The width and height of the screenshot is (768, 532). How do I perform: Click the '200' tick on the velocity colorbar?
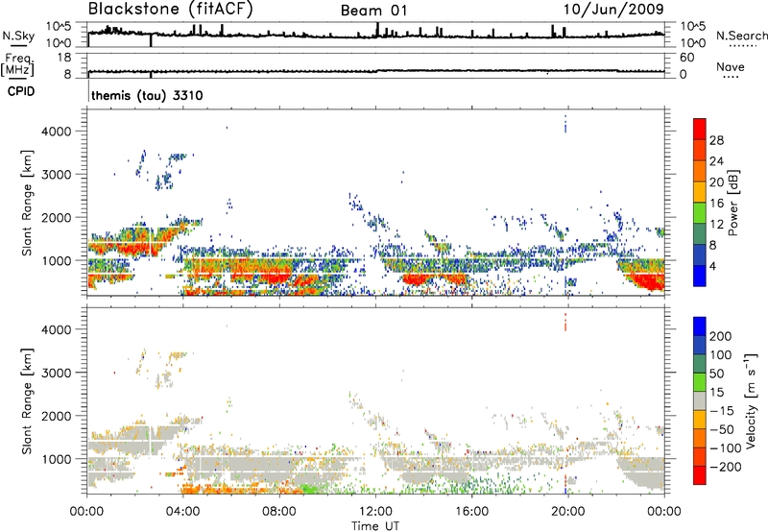tap(721, 336)
